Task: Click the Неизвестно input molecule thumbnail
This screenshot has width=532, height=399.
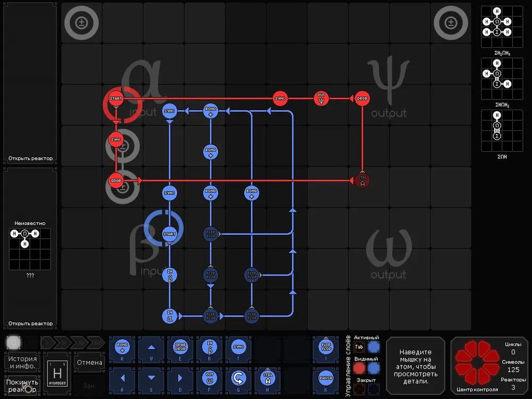Action: pyautogui.click(x=30, y=249)
